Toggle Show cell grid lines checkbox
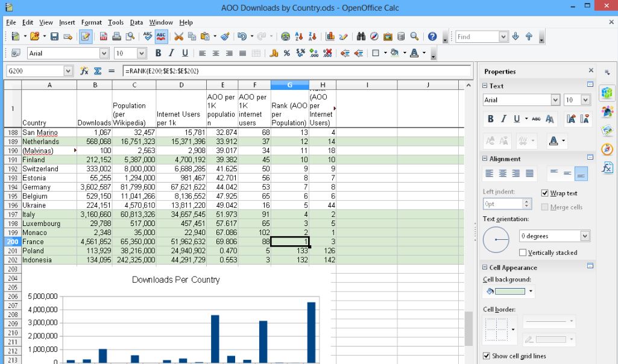Image resolution: width=618 pixels, height=364 pixels. click(487, 356)
